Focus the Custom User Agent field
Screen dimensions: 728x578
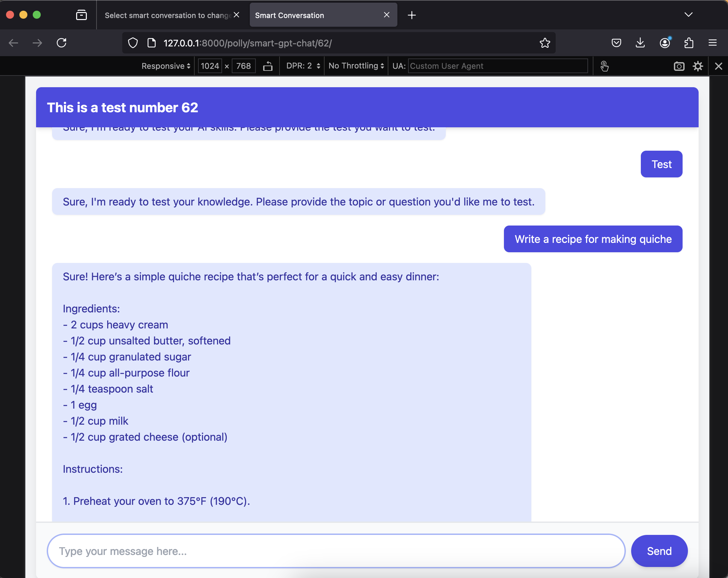pos(497,66)
